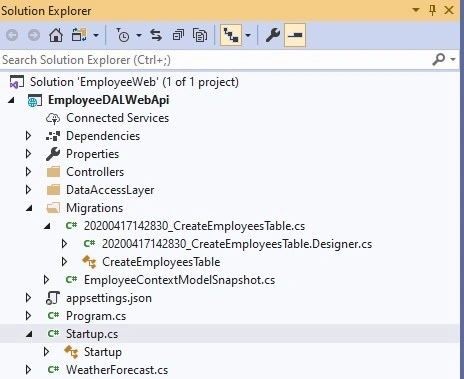Select the CreateEmployeesTable class item

(x=161, y=262)
